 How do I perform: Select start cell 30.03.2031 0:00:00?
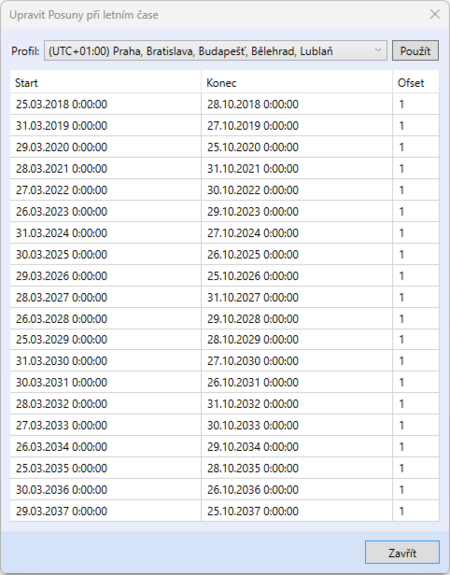[x=105, y=382]
